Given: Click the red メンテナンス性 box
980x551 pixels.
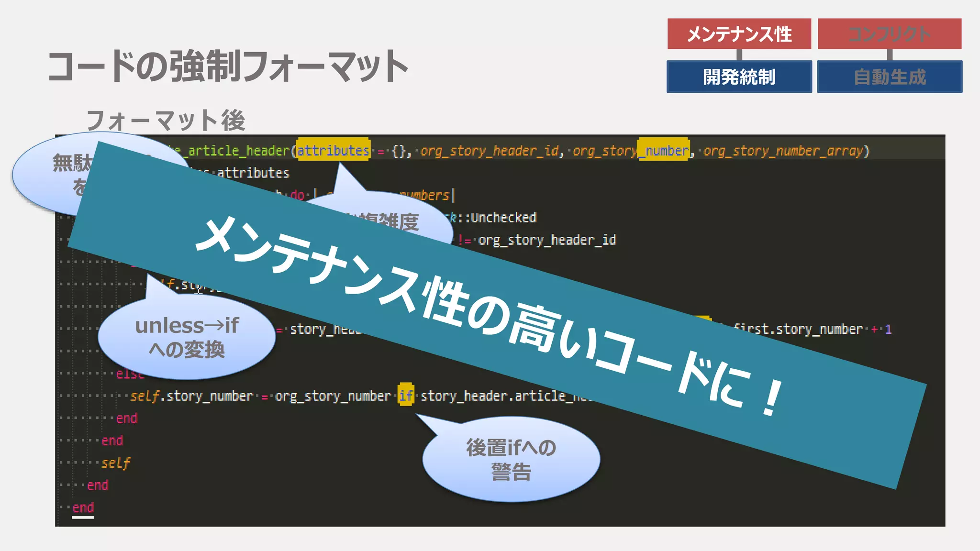Looking at the screenshot, I should click(739, 34).
